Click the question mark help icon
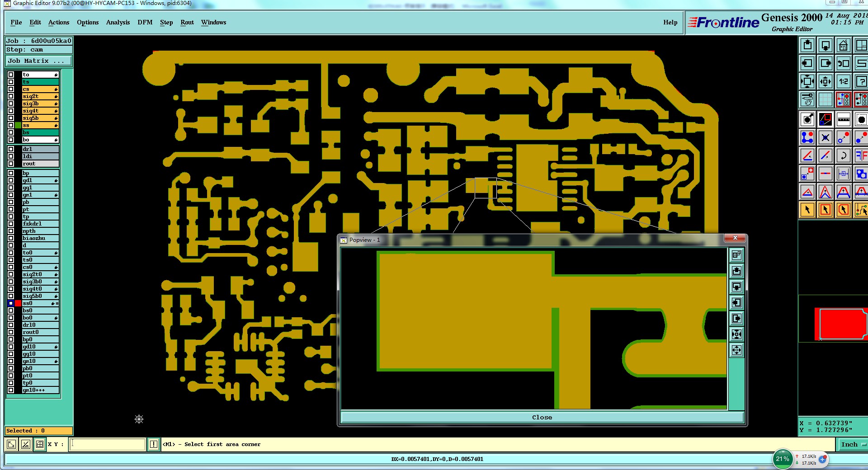Image resolution: width=868 pixels, height=470 pixels. (x=861, y=82)
